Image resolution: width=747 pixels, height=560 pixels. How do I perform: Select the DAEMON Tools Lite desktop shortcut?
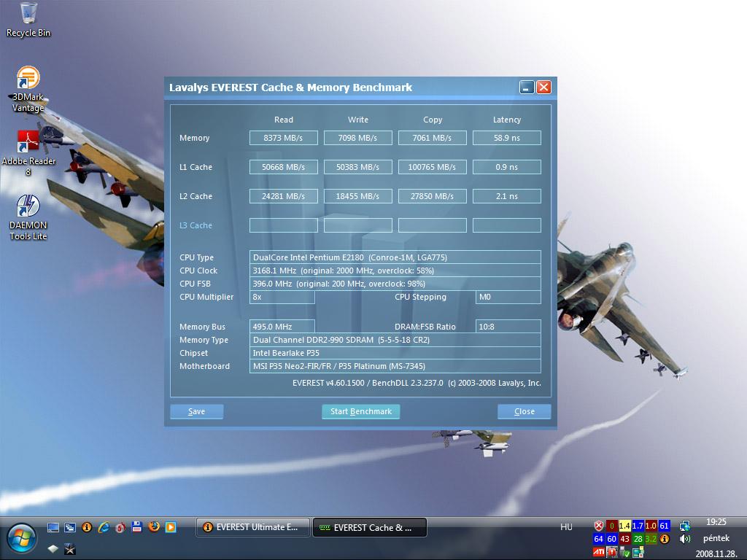point(28,217)
